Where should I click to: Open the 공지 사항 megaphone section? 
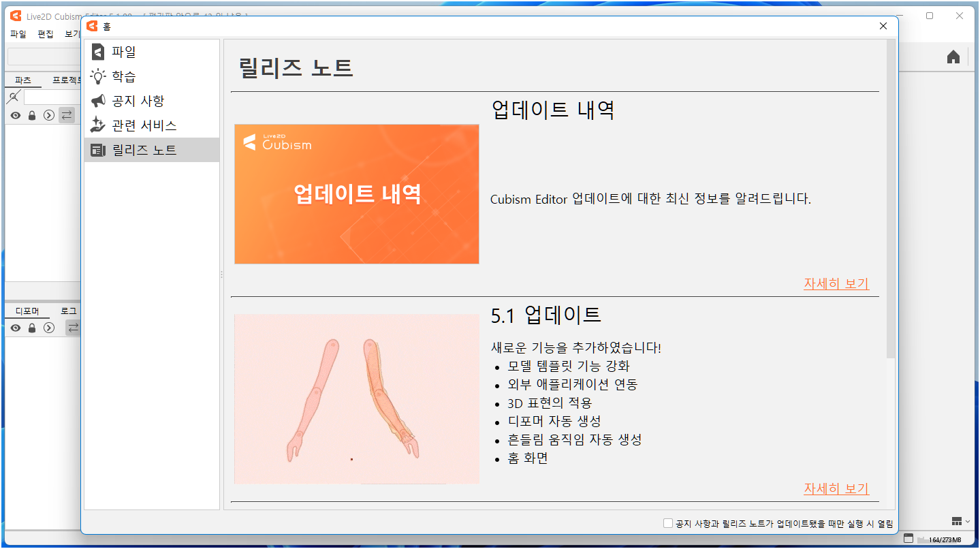[151, 101]
